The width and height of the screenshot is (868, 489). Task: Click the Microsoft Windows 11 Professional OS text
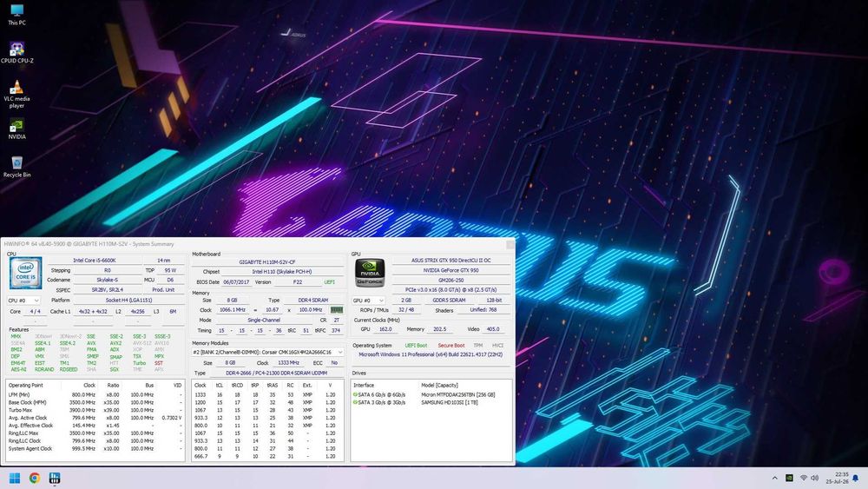431,354
